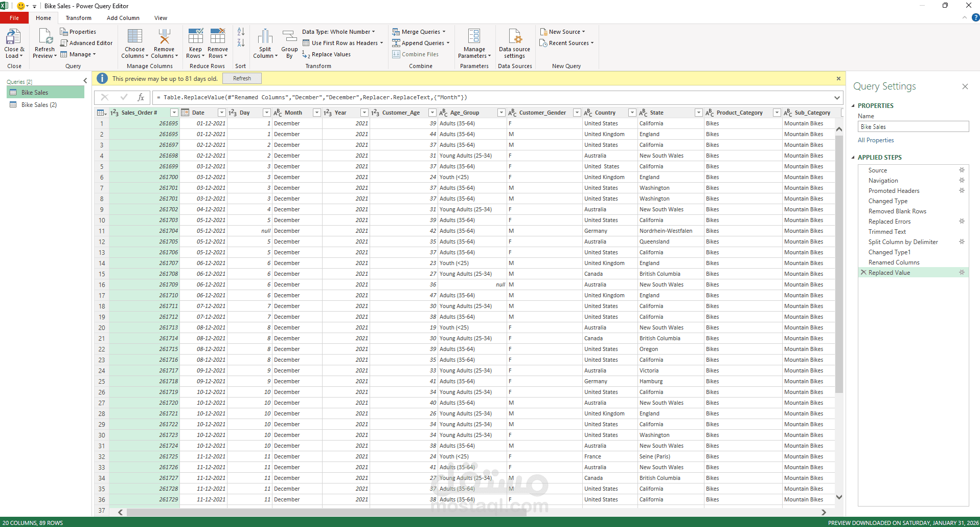980x527 pixels.
Task: Open the Data Type: Whole Number dropdown
Action: tap(338, 32)
